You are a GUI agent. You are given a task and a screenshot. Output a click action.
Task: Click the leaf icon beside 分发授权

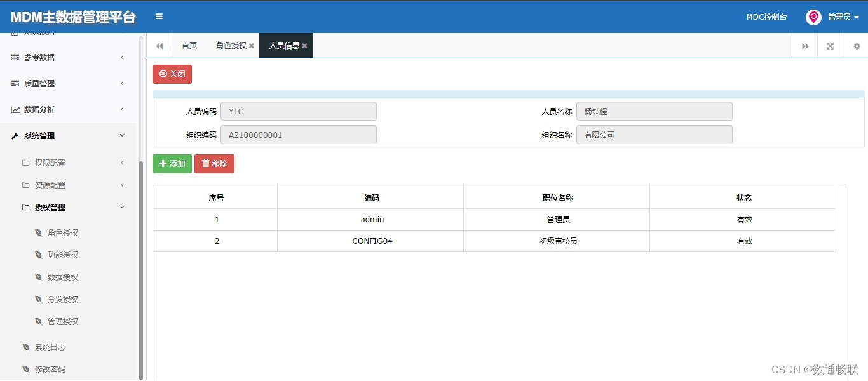tap(38, 299)
